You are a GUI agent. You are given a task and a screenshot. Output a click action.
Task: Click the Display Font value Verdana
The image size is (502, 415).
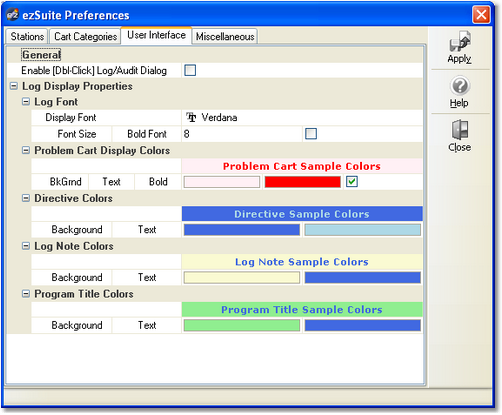219,117
